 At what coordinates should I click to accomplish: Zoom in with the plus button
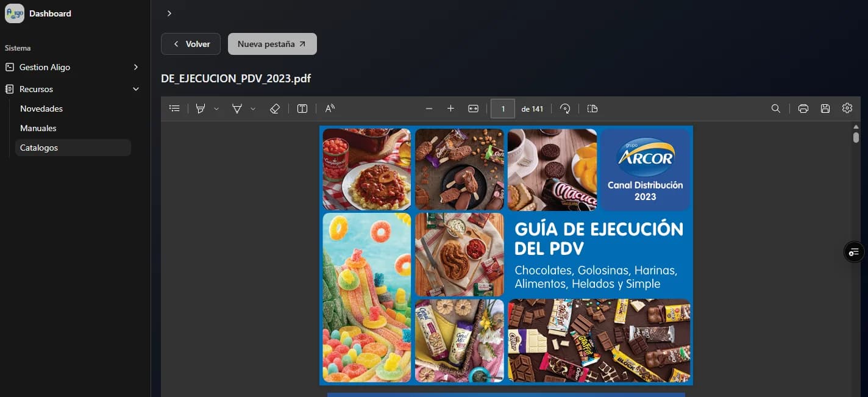[x=450, y=109]
